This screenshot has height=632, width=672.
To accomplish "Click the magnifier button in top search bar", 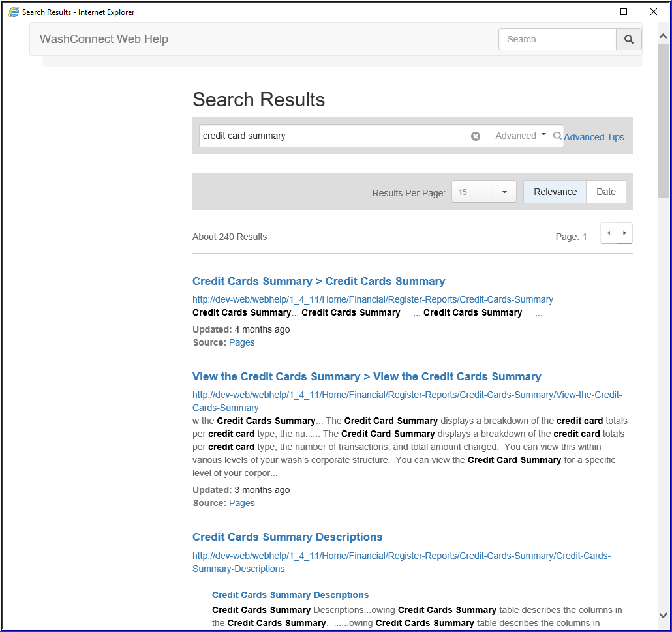I will point(628,39).
